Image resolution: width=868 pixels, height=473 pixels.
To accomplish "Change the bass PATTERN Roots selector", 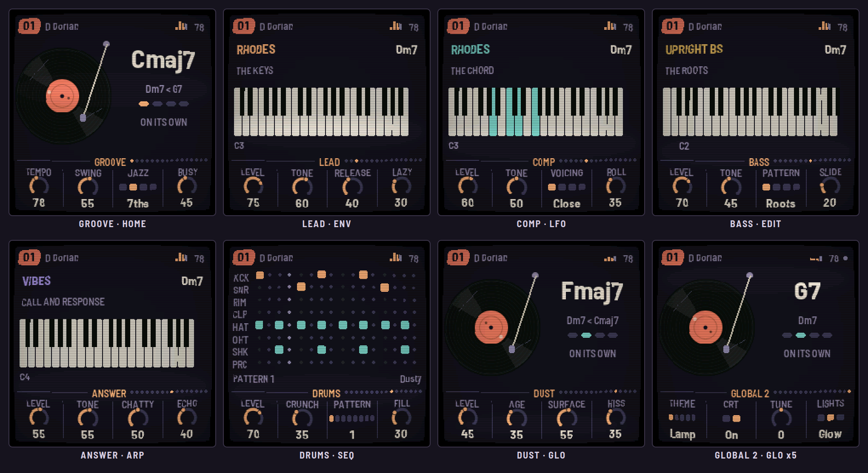I will click(781, 187).
